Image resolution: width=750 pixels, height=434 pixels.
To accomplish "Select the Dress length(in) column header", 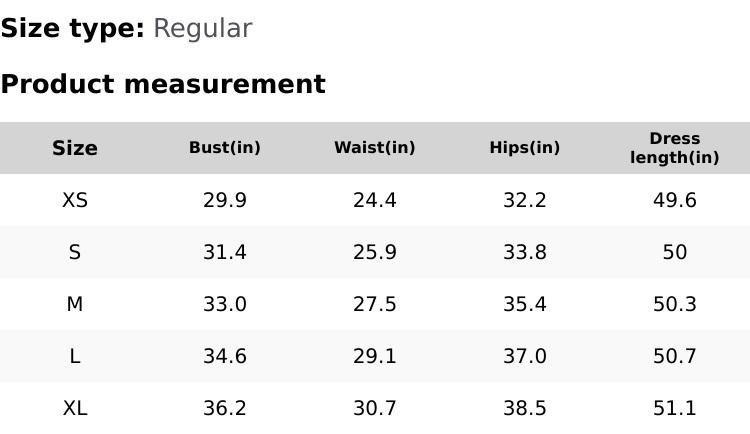I will point(675,148).
